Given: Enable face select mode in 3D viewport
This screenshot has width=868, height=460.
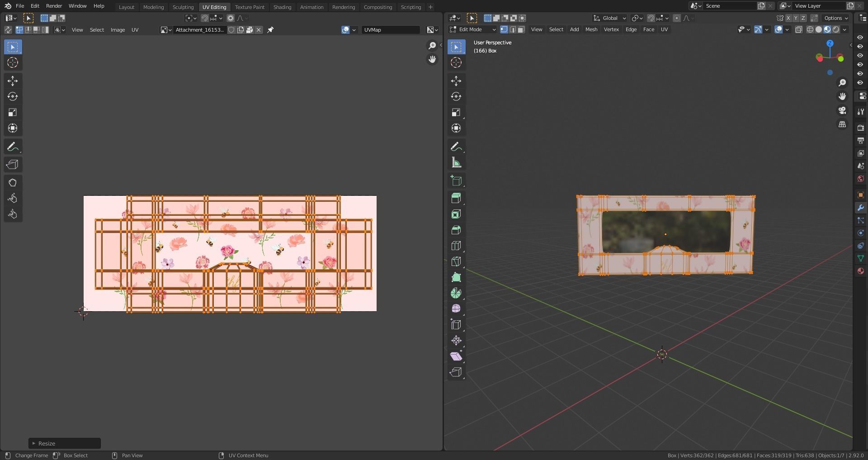Looking at the screenshot, I should [521, 29].
